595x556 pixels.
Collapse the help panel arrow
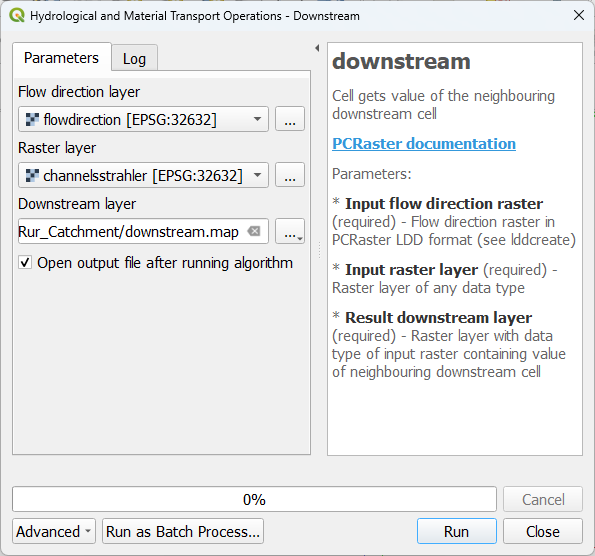click(317, 48)
